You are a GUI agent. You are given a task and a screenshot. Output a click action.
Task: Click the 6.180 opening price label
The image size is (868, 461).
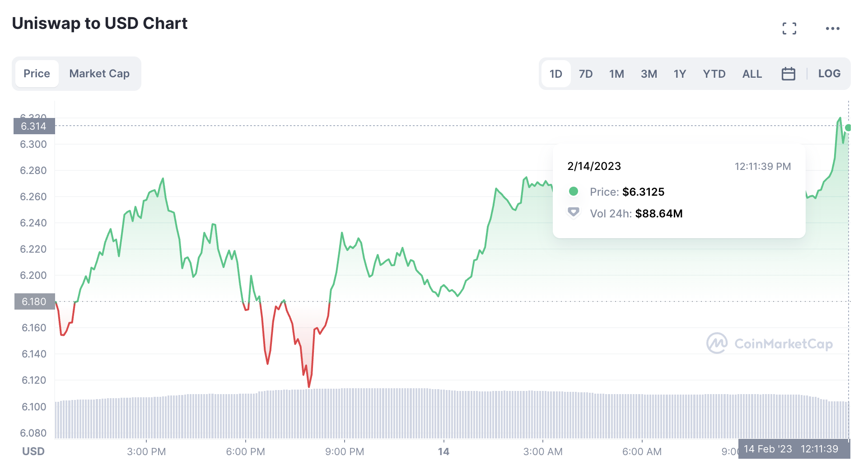[x=34, y=301]
